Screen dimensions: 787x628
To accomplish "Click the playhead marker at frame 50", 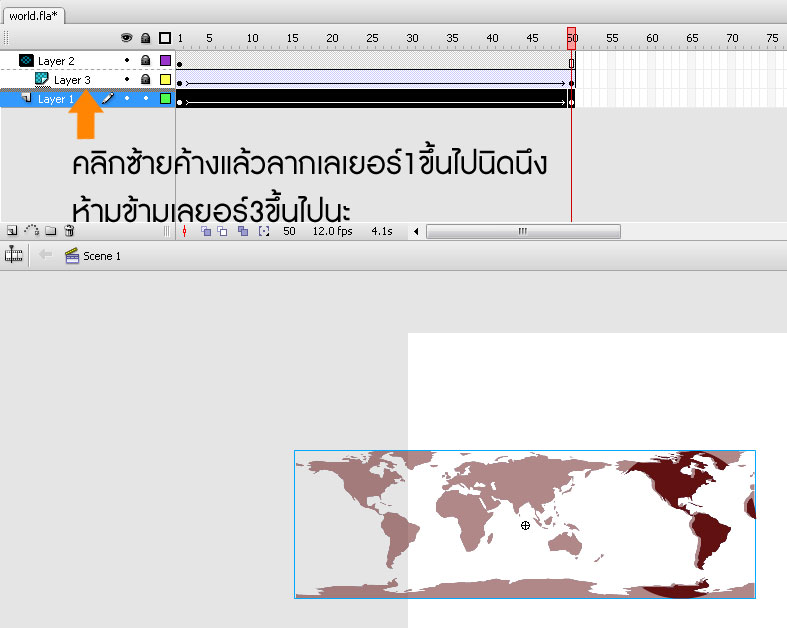I will click(x=571, y=39).
